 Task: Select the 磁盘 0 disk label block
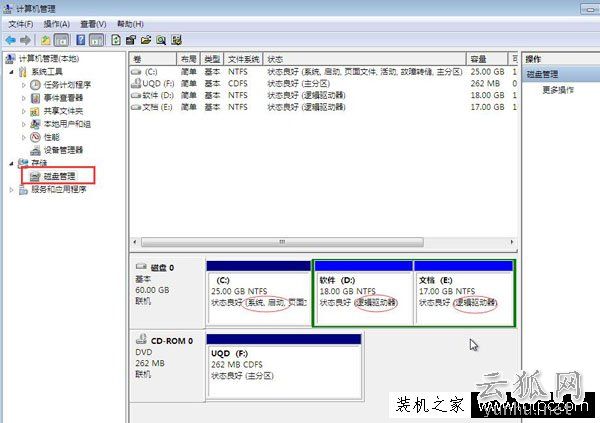[167, 292]
